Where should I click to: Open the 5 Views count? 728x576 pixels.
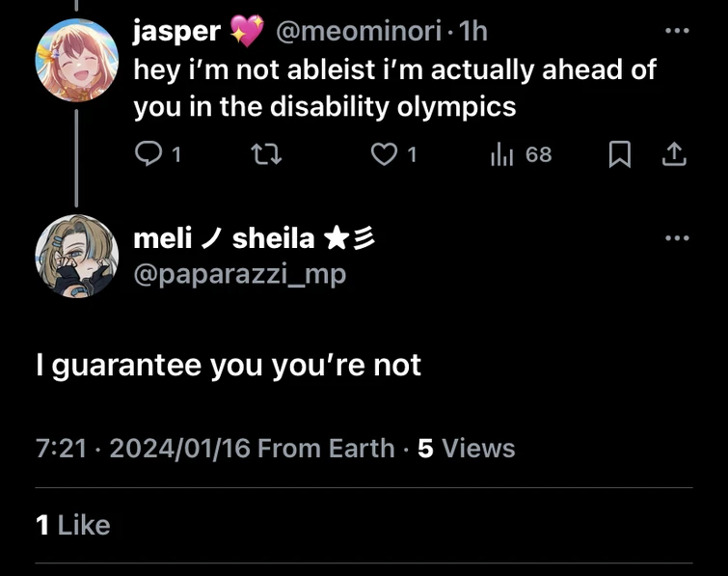click(x=466, y=449)
